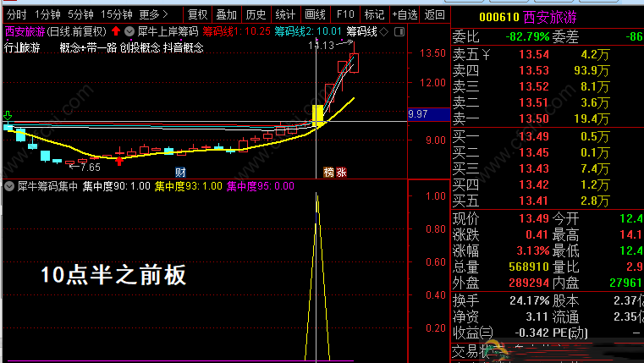This screenshot has width=644, height=363.
Task: Open the 复权 adjustment menu
Action: point(197,15)
